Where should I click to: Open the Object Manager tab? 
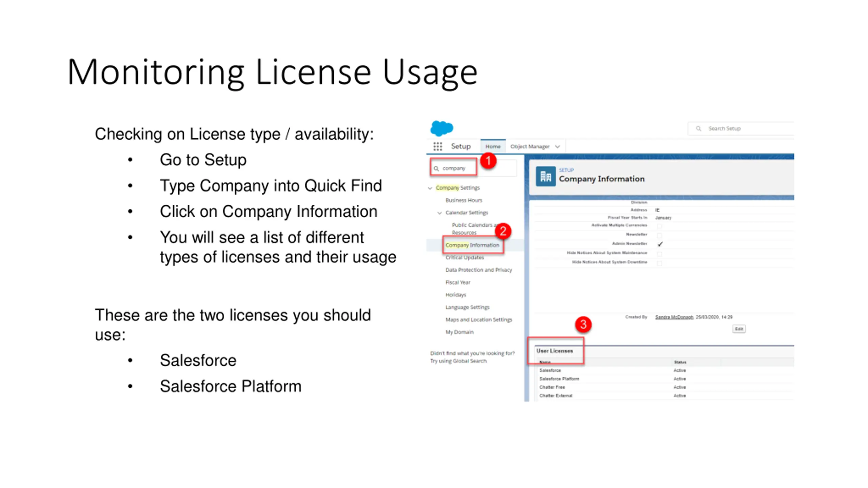point(530,146)
